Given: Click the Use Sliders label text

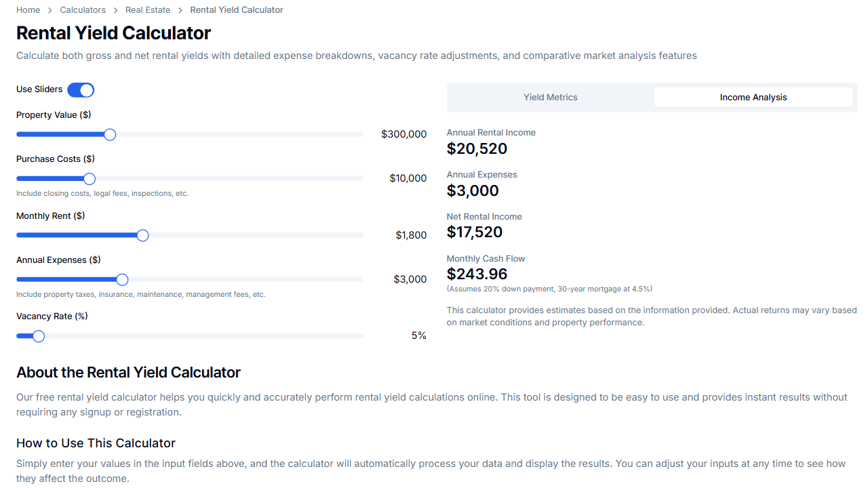Looking at the screenshot, I should coord(39,89).
